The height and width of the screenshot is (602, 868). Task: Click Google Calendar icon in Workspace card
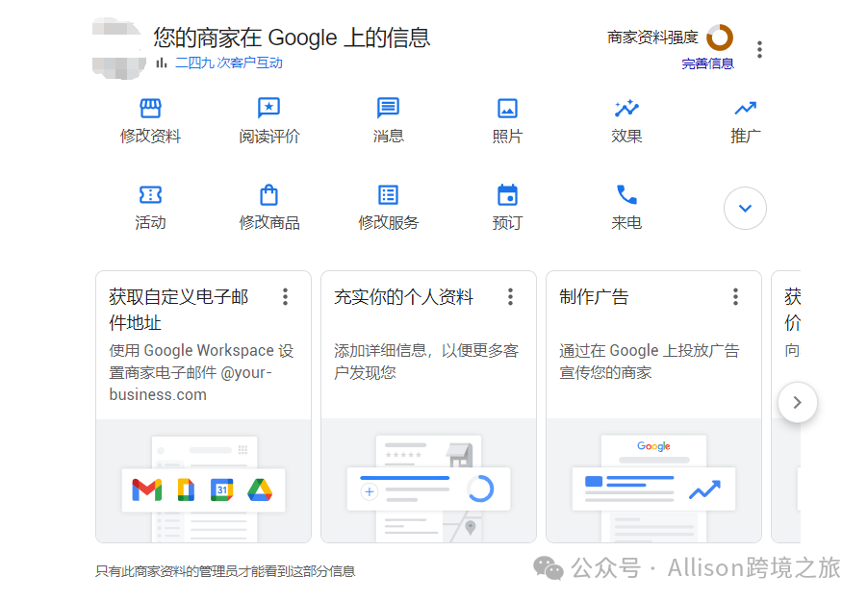tap(222, 489)
